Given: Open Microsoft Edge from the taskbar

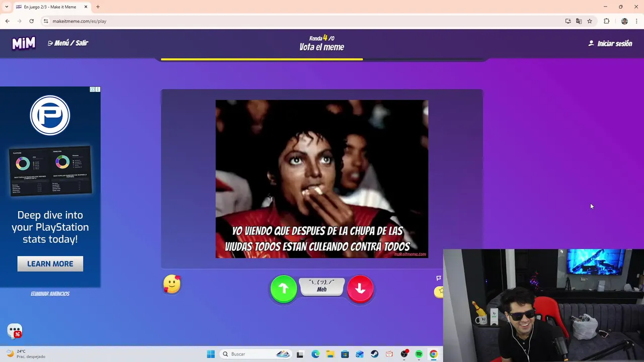Looking at the screenshot, I should [x=315, y=354].
